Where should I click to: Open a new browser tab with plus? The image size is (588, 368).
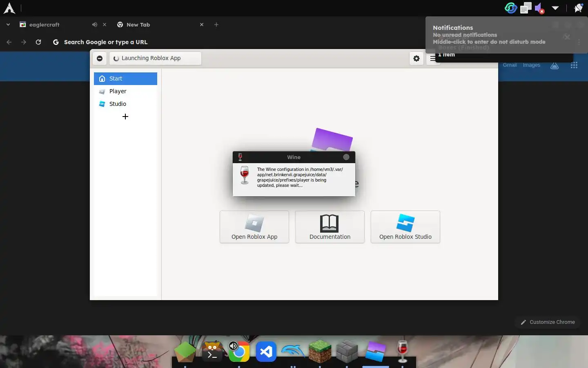[216, 25]
